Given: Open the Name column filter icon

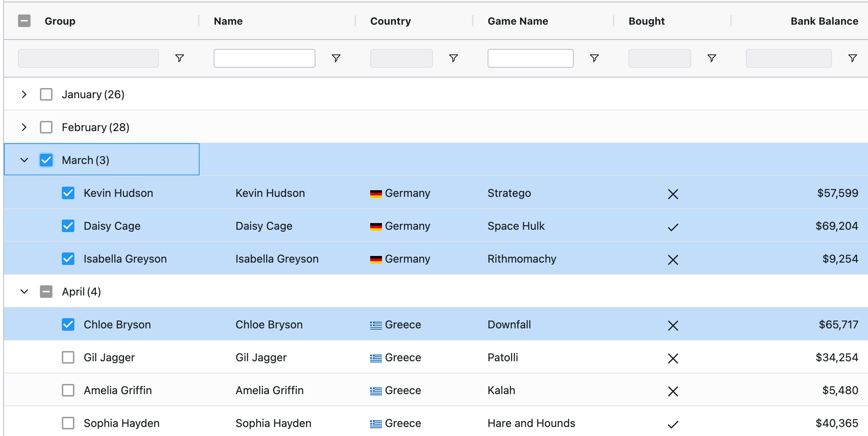Looking at the screenshot, I should pyautogui.click(x=336, y=58).
